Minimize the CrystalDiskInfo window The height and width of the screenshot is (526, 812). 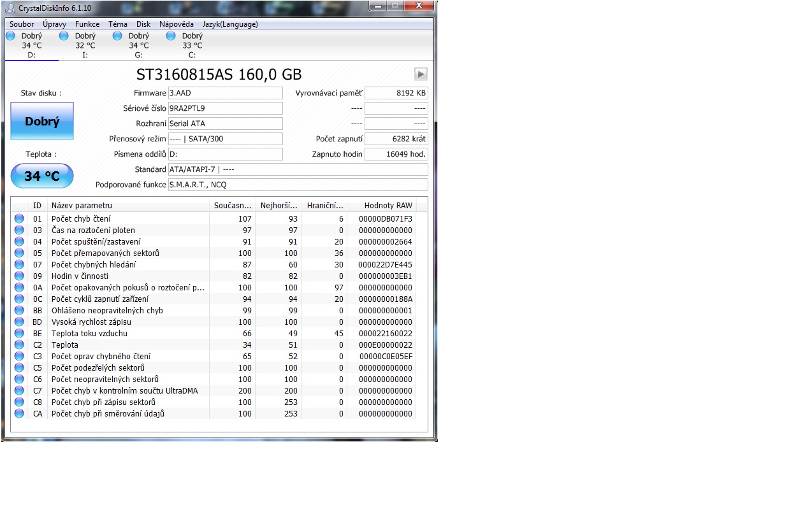click(377, 6)
